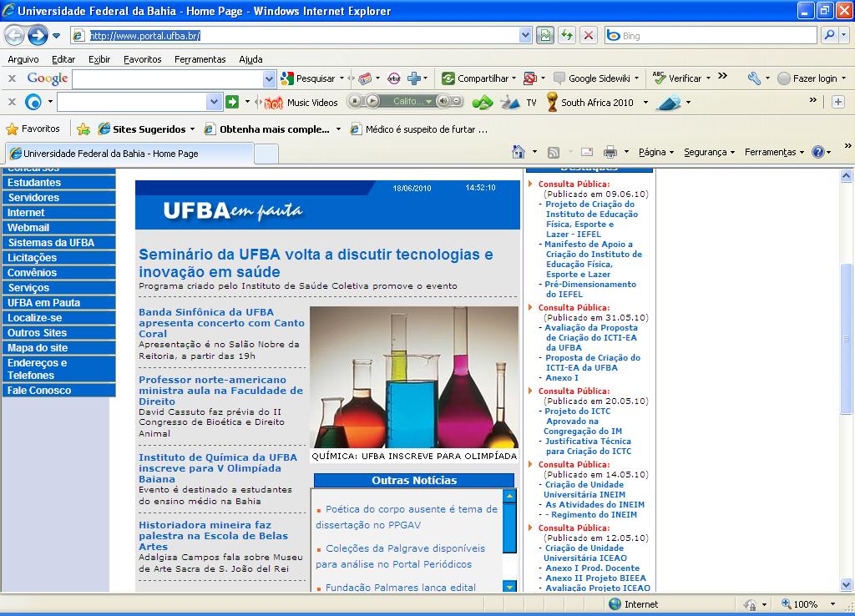Screen dimensions: 855x616
Task: Open the Arquivo menu
Action: coord(23,59)
